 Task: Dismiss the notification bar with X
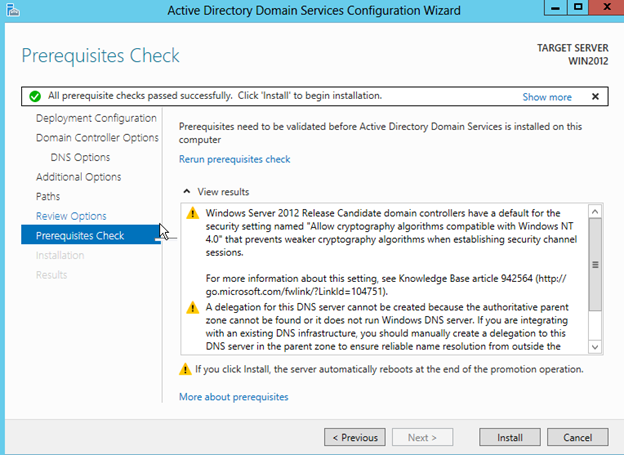click(595, 97)
